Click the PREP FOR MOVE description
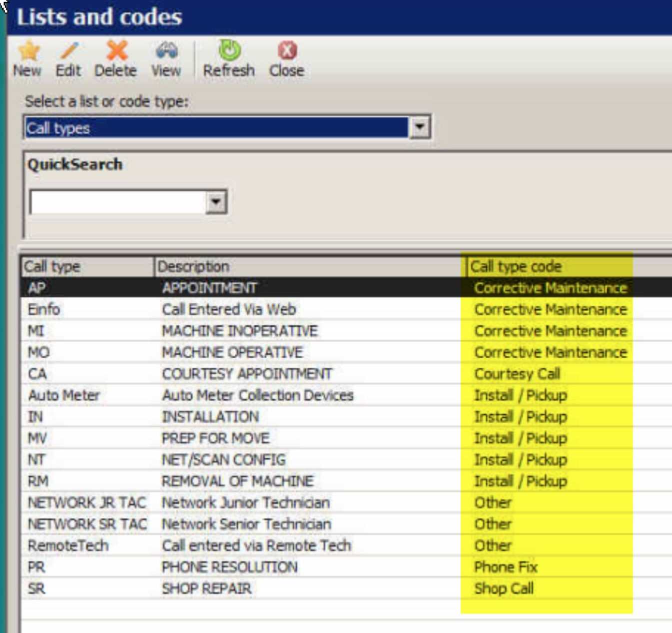Viewport: 672px width, 633px height. click(216, 439)
